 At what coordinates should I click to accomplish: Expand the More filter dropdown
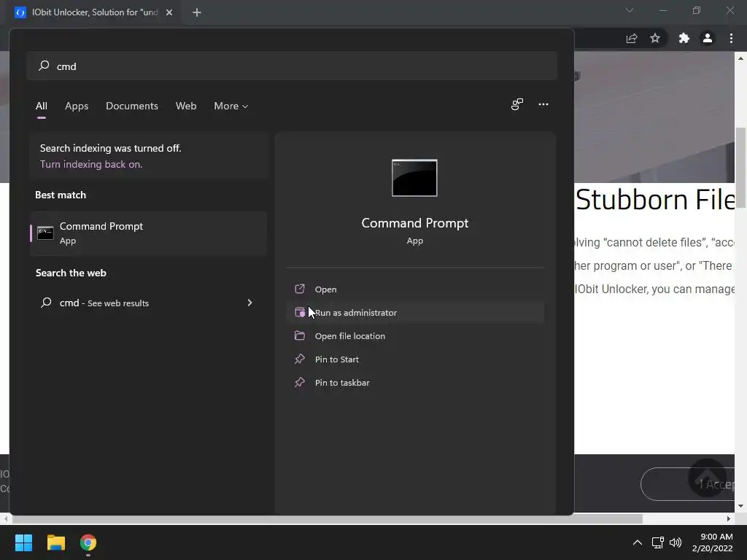tap(231, 106)
